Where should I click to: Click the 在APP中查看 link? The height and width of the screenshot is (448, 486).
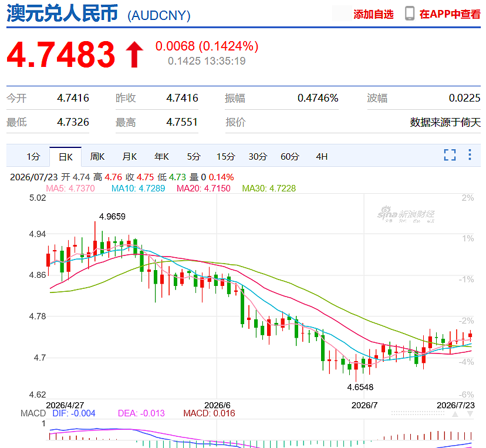tap(450, 14)
